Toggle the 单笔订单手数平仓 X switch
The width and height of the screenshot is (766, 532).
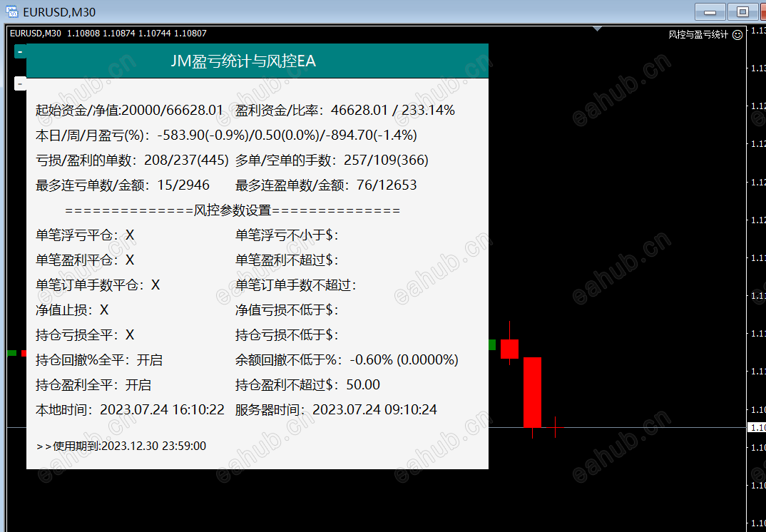click(x=155, y=285)
